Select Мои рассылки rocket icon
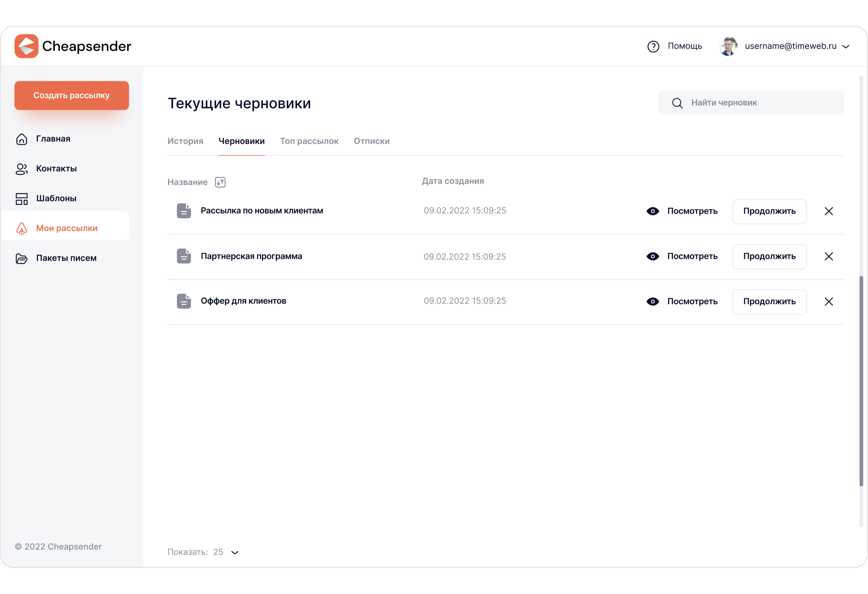Screen dimensions: 868x594 22,228
